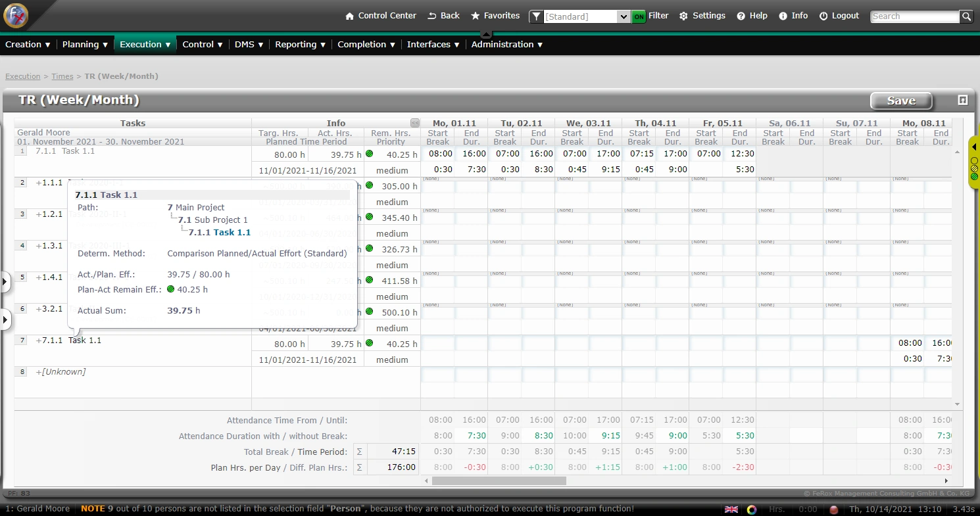Open the Execution menu

click(145, 44)
